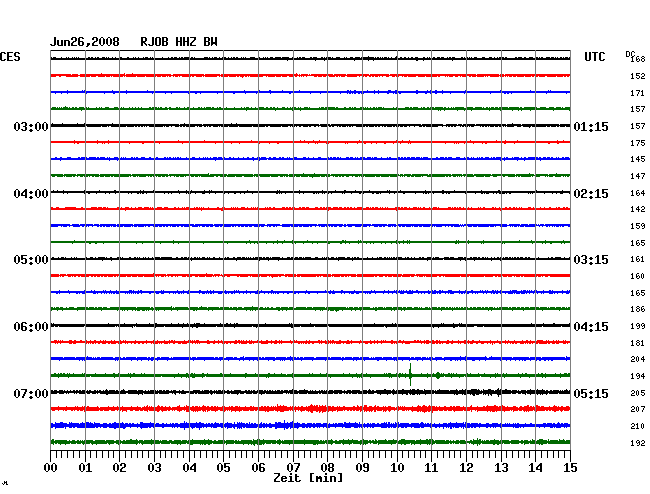Screen dimensions: 650x494
Task: Click the 06:00 local time label
Action: pyautogui.click(x=31, y=327)
